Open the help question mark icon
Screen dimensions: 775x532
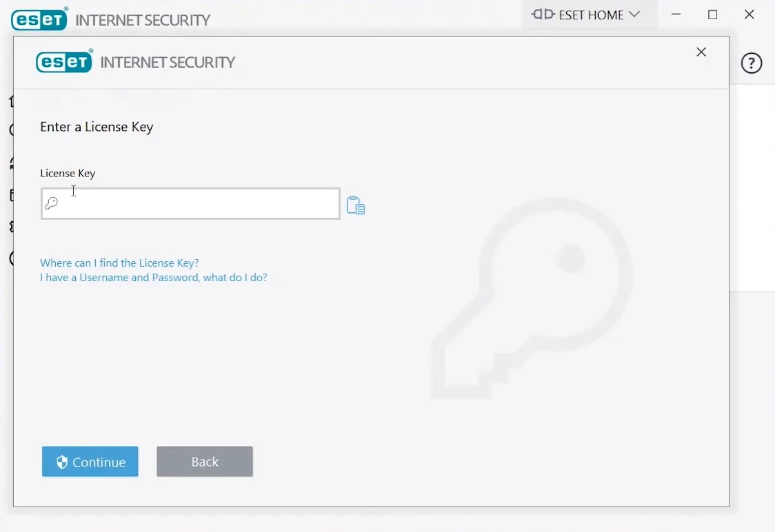click(752, 63)
